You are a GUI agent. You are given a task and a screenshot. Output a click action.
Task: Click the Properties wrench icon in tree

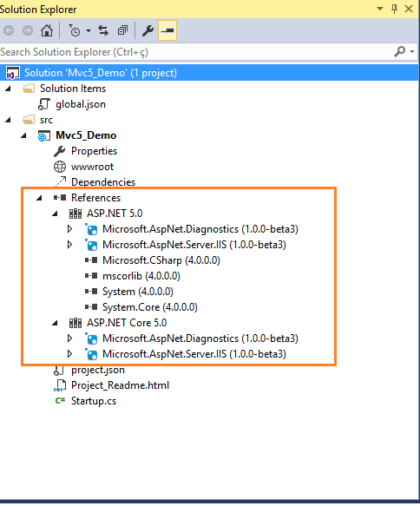pos(60,151)
